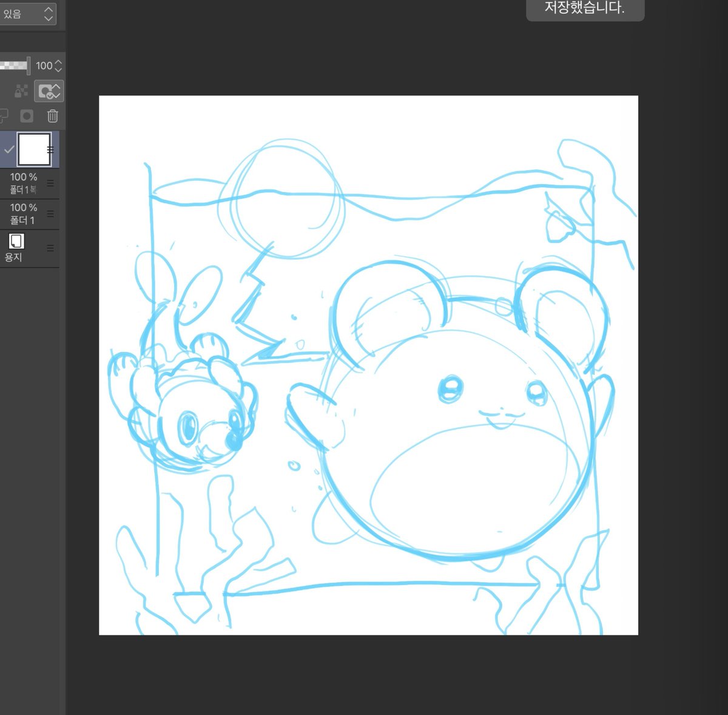The height and width of the screenshot is (715, 728).
Task: Click handle grip of '폴더 1복' layer
Action: [50, 183]
